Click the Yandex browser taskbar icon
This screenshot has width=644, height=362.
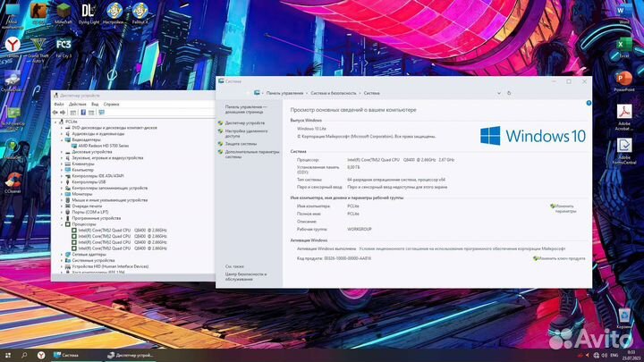tap(41, 355)
